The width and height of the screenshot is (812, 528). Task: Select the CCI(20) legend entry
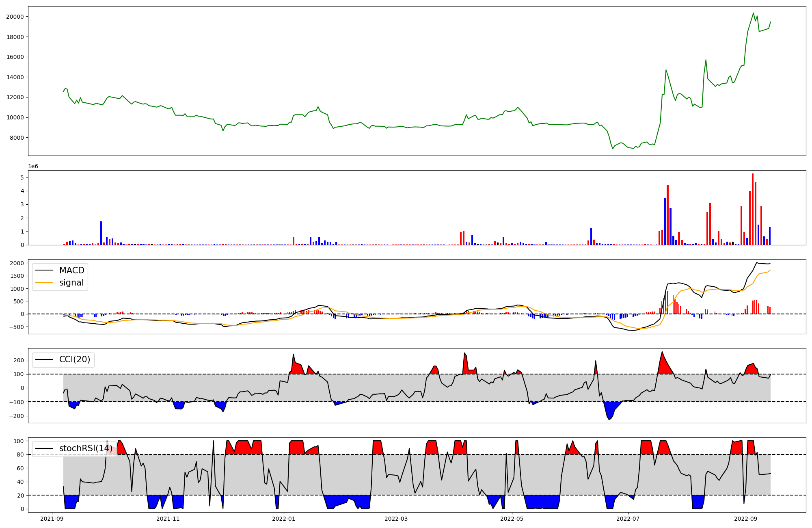[x=75, y=359]
